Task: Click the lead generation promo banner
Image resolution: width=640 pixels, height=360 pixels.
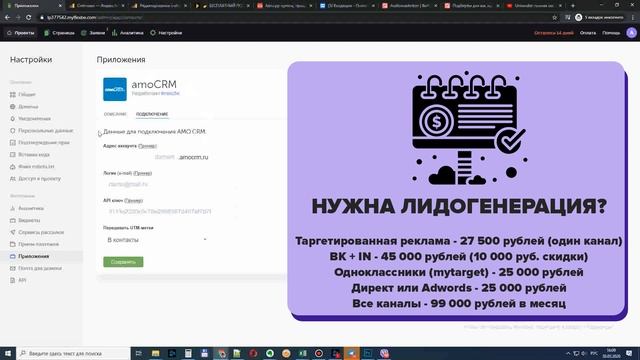Action: pyautogui.click(x=457, y=190)
